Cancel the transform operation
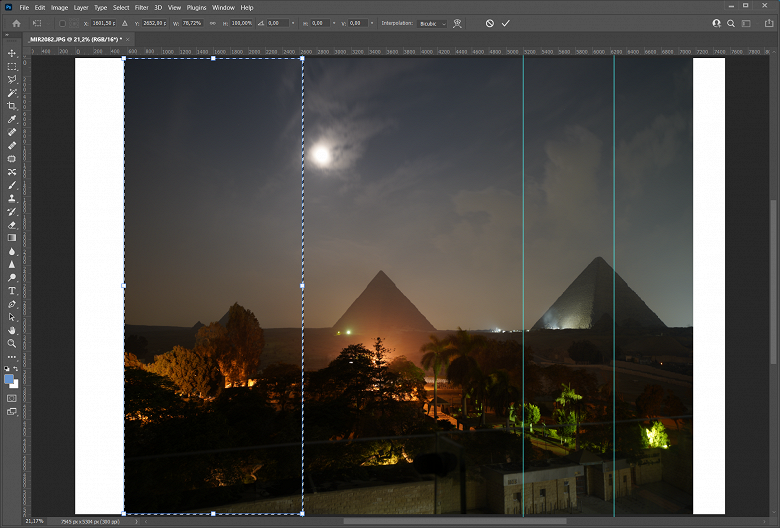 coord(490,23)
